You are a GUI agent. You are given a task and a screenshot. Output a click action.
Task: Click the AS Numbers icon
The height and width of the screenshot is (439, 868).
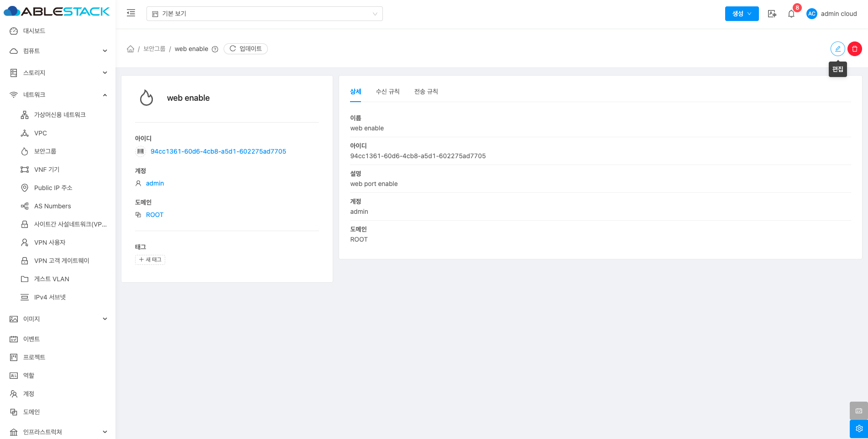25,206
